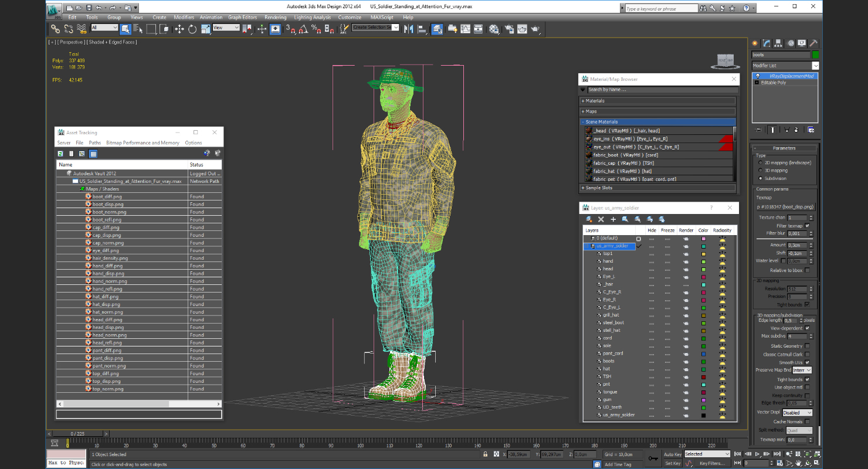Click the ViewCube in the viewport
The width and height of the screenshot is (868, 469).
coord(726,60)
